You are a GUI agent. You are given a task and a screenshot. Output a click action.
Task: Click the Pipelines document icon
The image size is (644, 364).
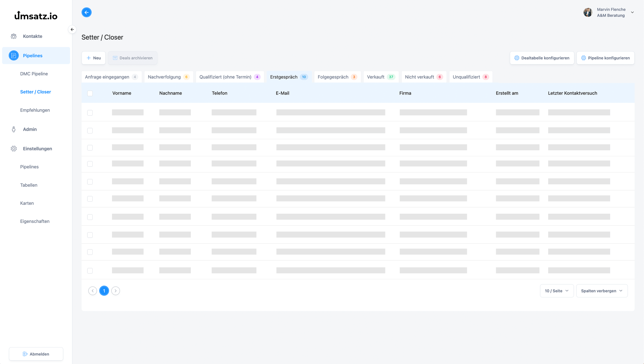click(14, 55)
